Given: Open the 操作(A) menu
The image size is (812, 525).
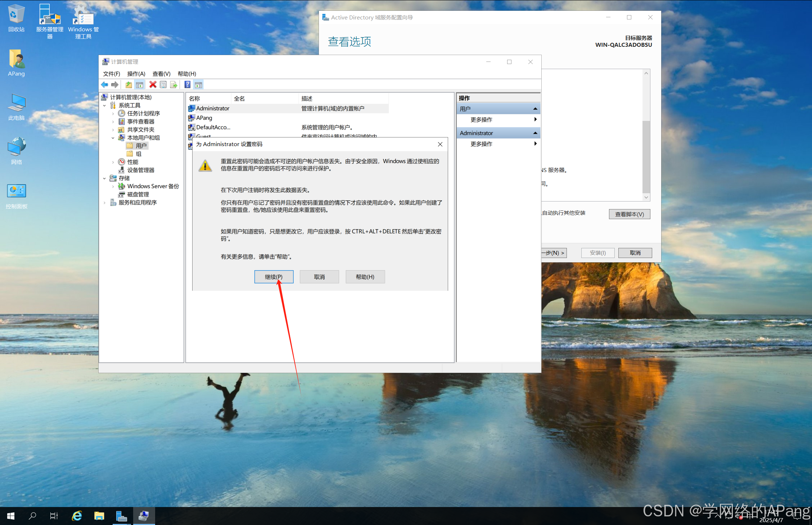Looking at the screenshot, I should [x=136, y=74].
